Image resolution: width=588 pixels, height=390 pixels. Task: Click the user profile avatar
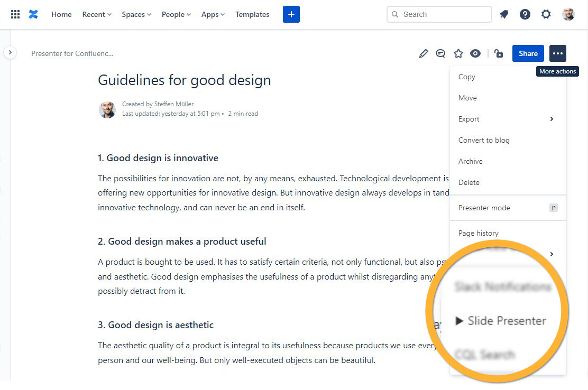[x=568, y=14]
